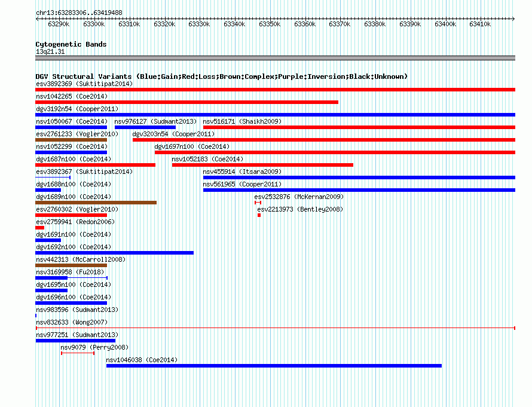
Task: Click esv2760302 (Vogler2010) label
Action: click(77, 209)
